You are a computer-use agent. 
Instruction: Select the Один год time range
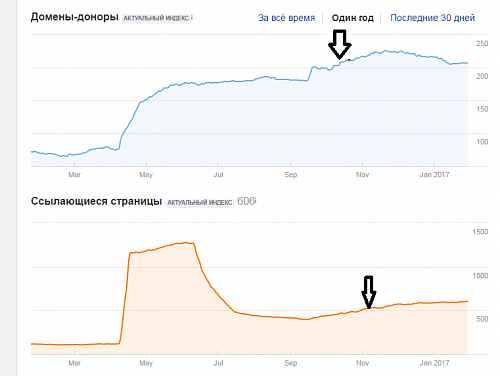pos(353,18)
